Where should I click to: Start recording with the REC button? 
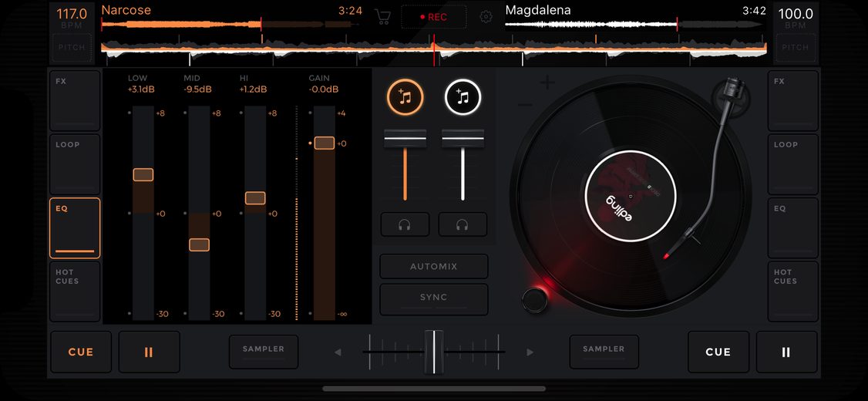(x=433, y=17)
